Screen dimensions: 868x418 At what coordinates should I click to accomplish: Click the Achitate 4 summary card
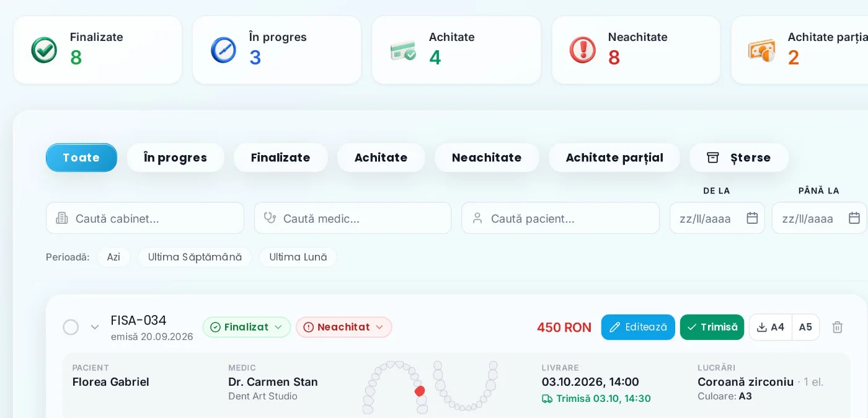pyautogui.click(x=456, y=50)
